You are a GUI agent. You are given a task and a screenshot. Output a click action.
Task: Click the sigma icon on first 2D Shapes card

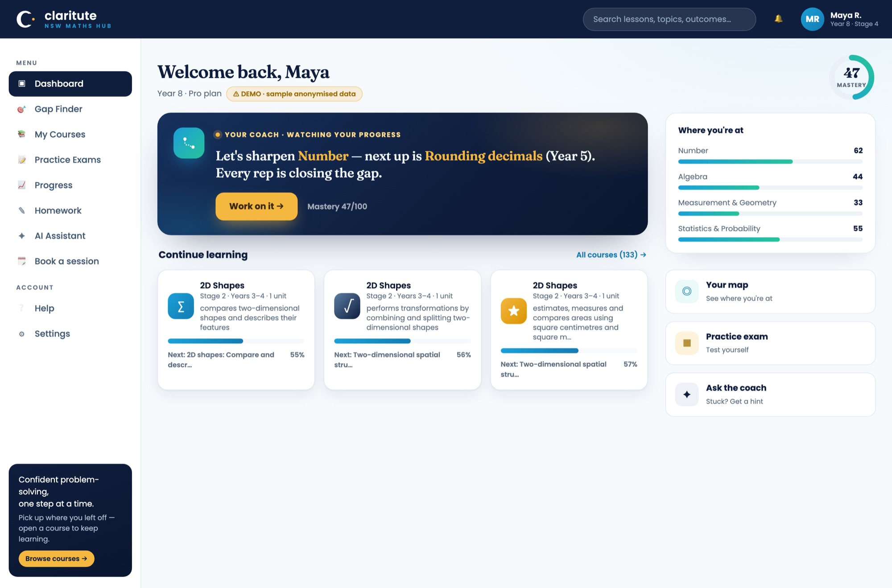click(x=181, y=306)
